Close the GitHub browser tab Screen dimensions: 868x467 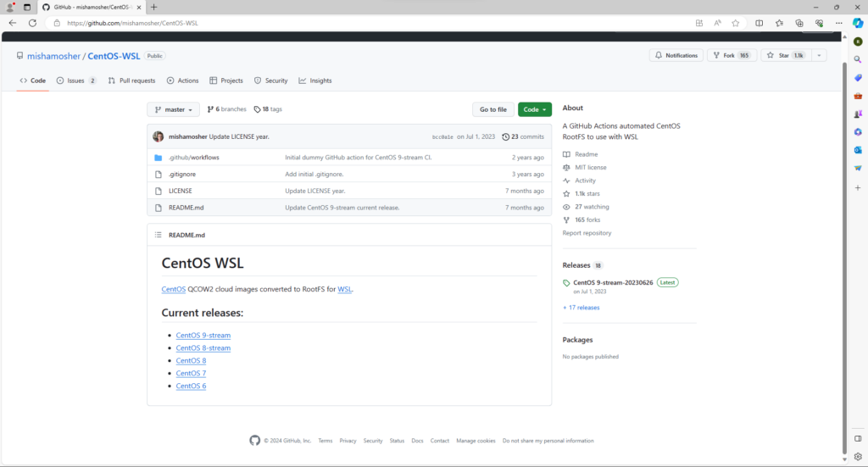138,7
